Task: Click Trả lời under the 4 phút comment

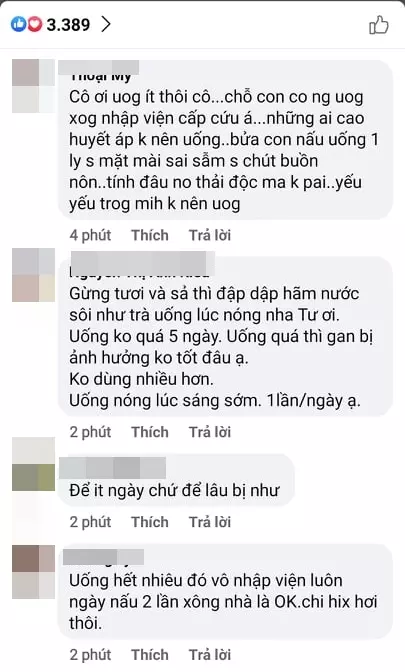Action: point(210,235)
